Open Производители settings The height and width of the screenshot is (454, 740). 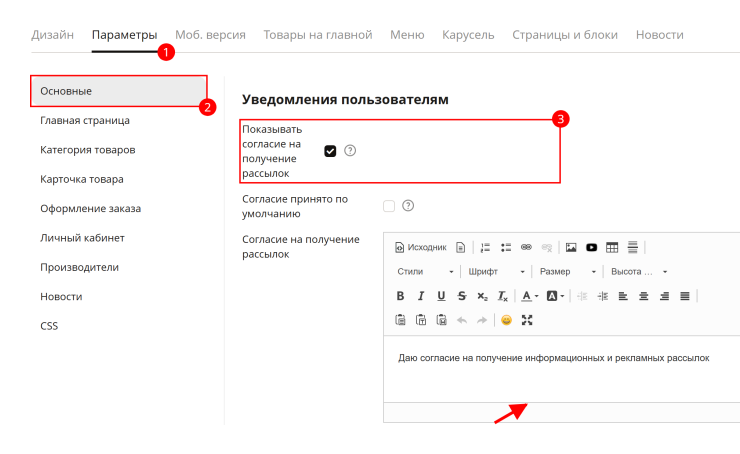click(79, 267)
